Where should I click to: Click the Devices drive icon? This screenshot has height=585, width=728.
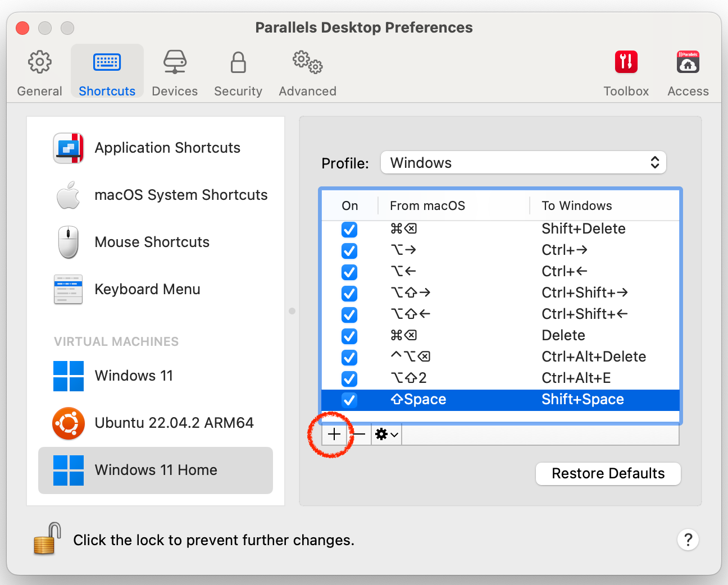tap(175, 62)
